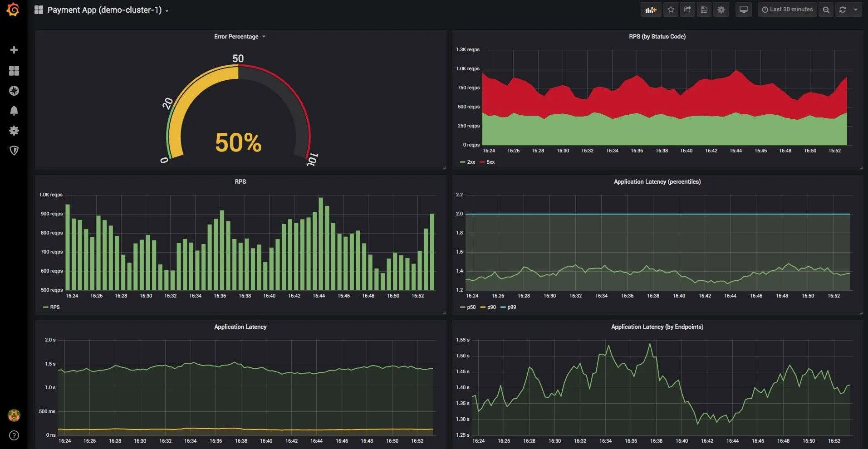The image size is (868, 449).
Task: Open the Last 30 minutes time picker
Action: pos(787,10)
